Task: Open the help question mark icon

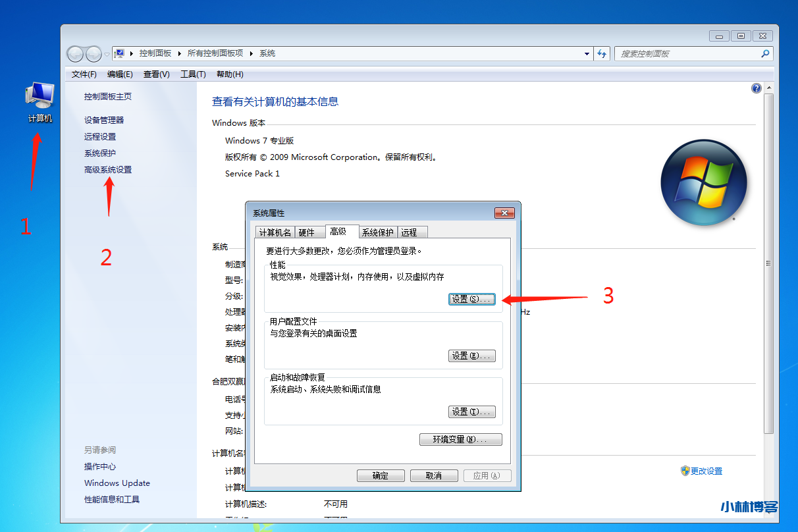Action: (x=756, y=88)
